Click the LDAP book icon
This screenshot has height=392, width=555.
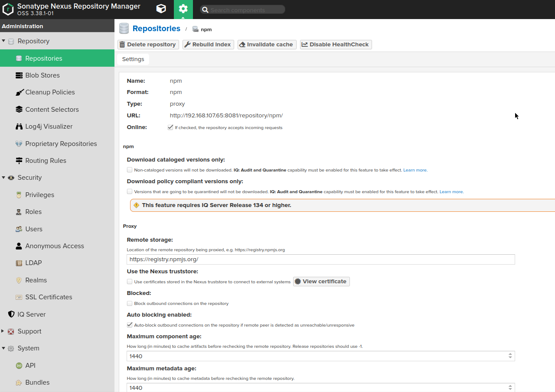coord(19,263)
